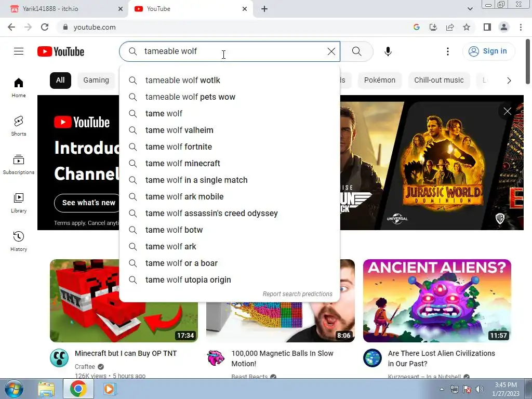The image size is (532, 399).
Task: Click the magnifier search button
Action: tap(356, 51)
